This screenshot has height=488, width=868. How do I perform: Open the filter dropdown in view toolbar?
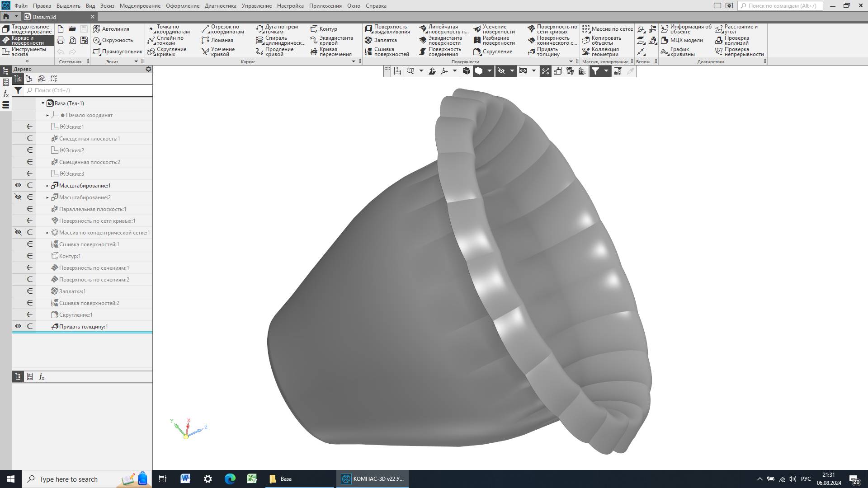[606, 71]
